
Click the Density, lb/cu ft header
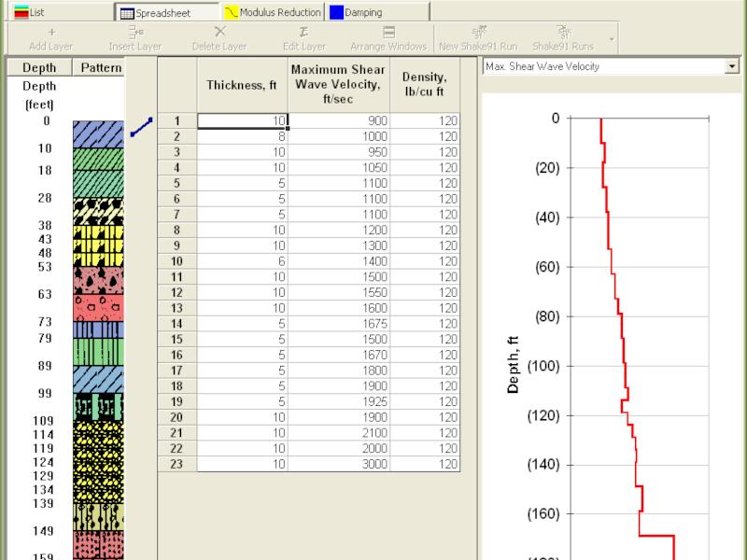click(425, 85)
